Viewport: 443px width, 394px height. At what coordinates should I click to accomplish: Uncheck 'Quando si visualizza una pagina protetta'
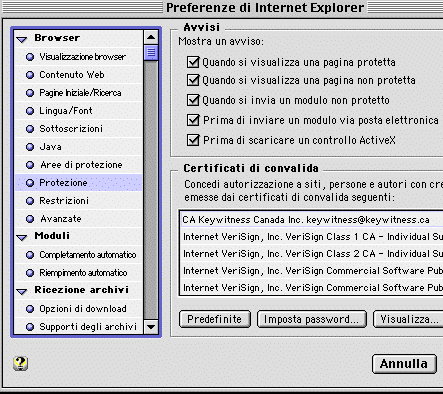click(x=193, y=62)
